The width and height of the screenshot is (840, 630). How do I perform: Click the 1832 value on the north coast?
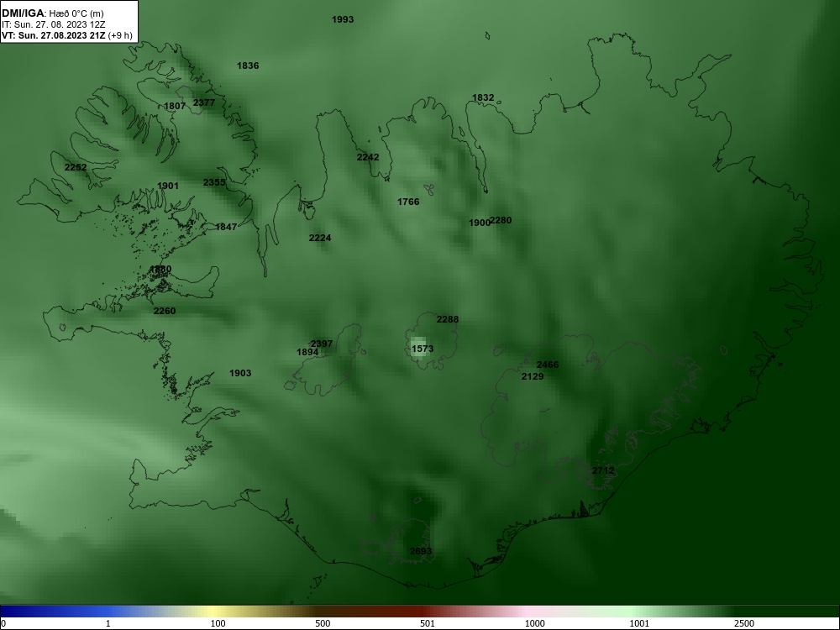(483, 97)
